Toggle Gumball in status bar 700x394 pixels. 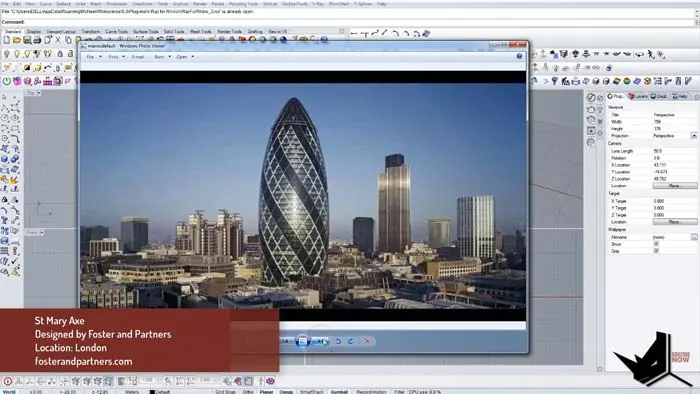tap(339, 392)
